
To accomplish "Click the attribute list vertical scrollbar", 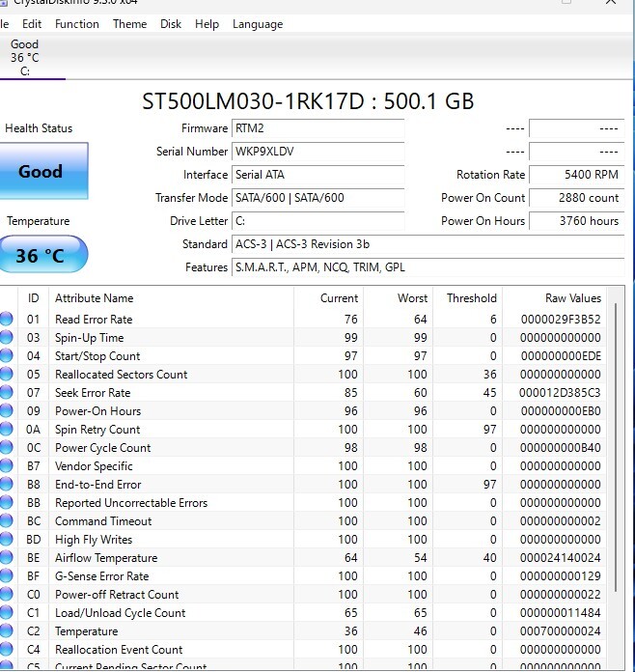I will (x=615, y=434).
